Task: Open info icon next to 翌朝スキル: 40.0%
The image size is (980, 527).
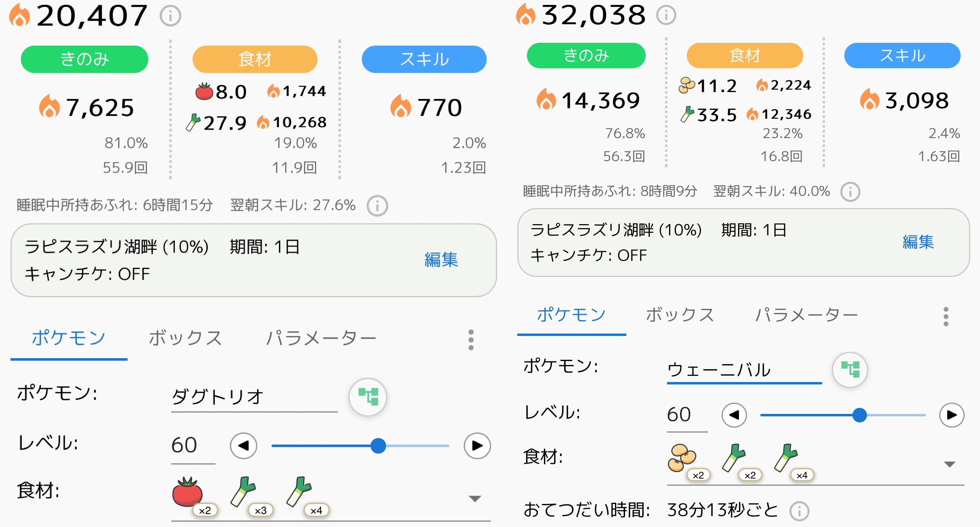Action: click(850, 191)
